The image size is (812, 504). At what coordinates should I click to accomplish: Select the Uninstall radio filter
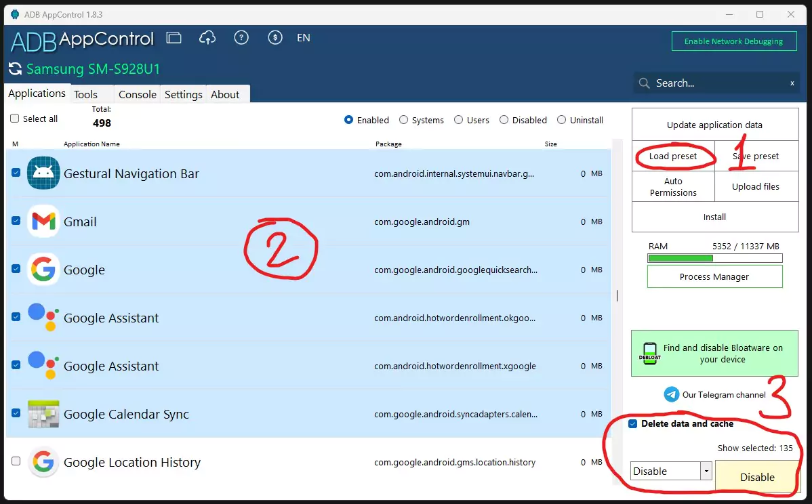click(561, 120)
